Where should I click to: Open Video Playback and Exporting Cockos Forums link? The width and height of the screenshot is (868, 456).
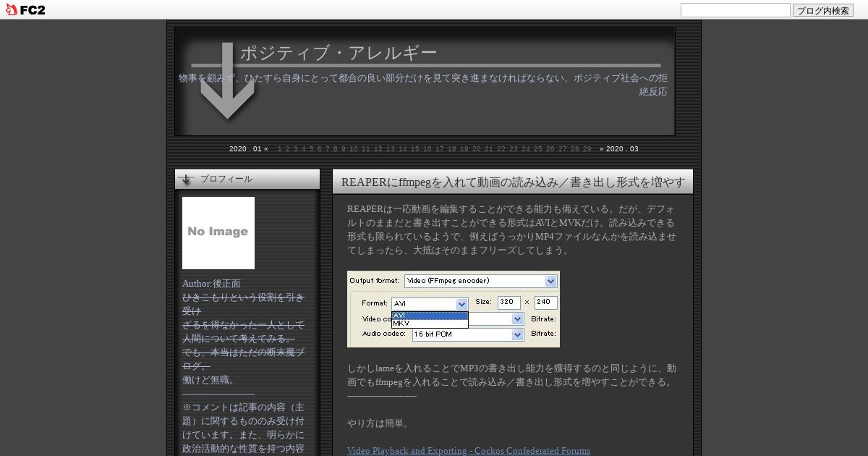click(x=469, y=450)
